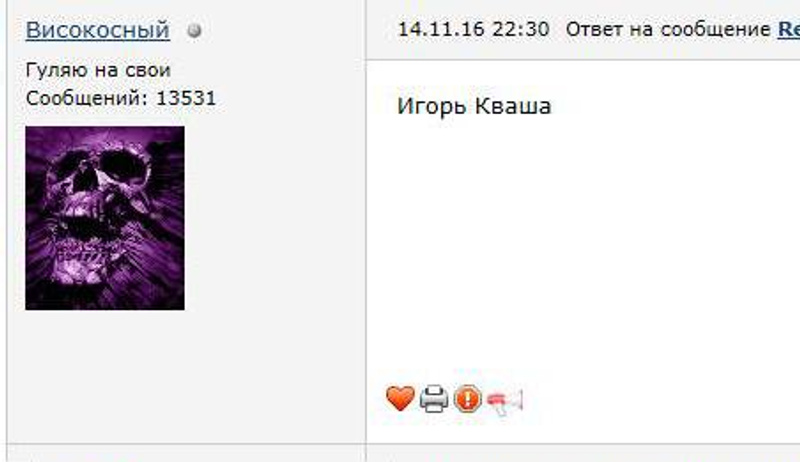
Task: Report the post via the red exclamation icon
Action: [x=467, y=399]
